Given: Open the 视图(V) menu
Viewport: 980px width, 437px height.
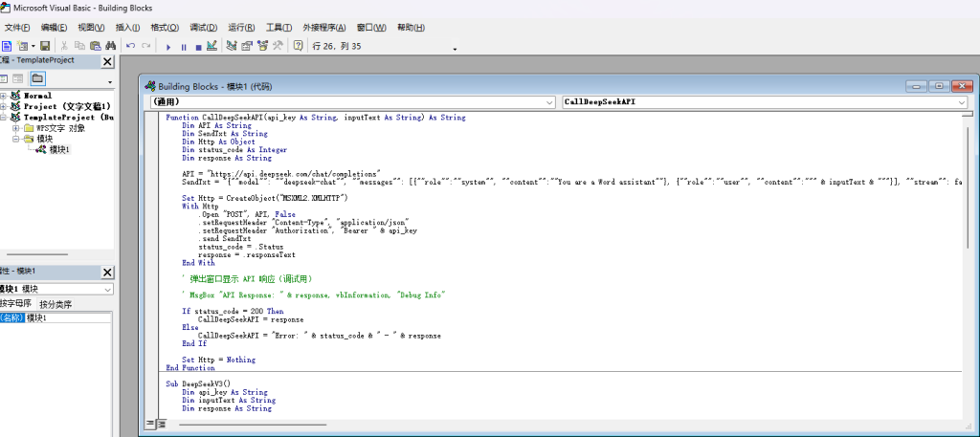Looking at the screenshot, I should coord(91,28).
